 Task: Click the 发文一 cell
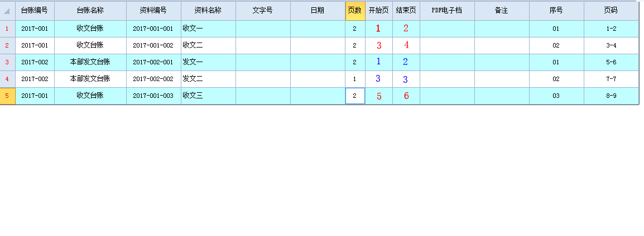click(208, 63)
